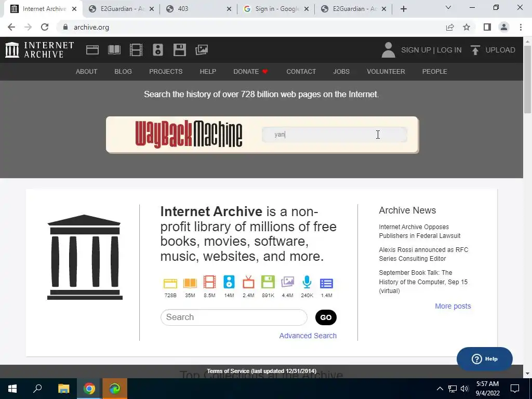This screenshot has height=399, width=532.
Task: Open the DONATE menu item
Action: [251, 72]
